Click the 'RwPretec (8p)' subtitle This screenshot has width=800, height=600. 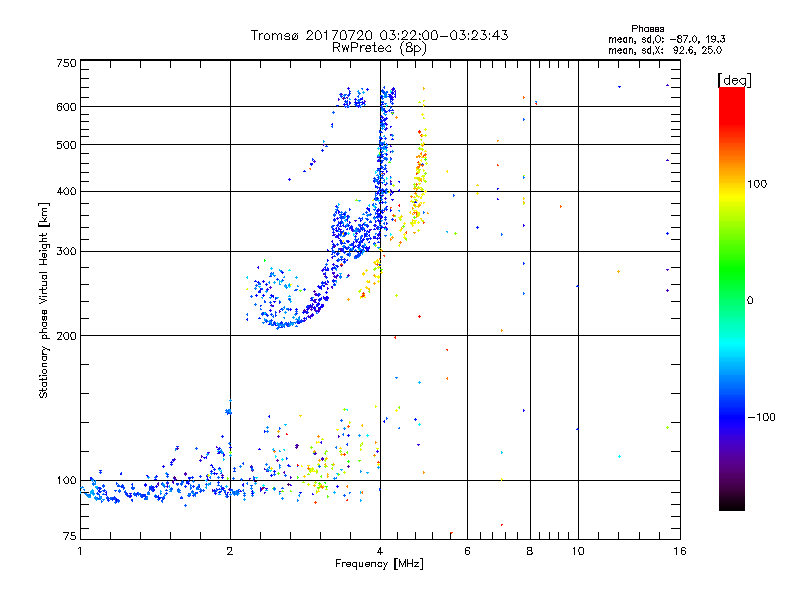pos(379,48)
